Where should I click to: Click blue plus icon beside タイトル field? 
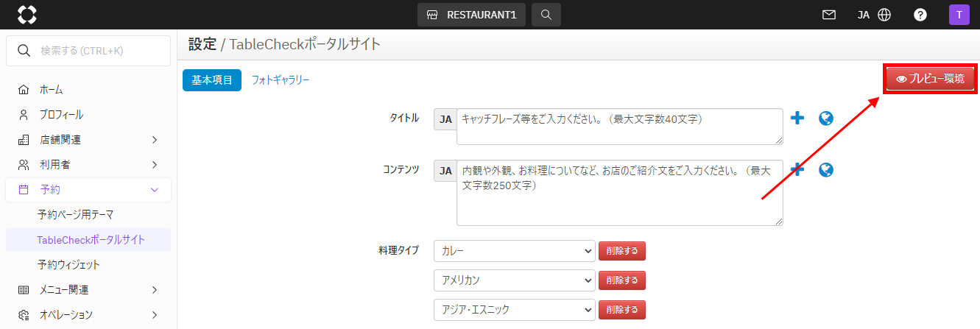click(797, 118)
